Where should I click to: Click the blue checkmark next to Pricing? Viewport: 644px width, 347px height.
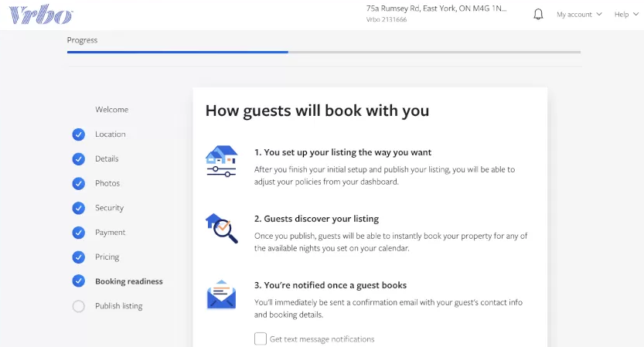pos(78,257)
